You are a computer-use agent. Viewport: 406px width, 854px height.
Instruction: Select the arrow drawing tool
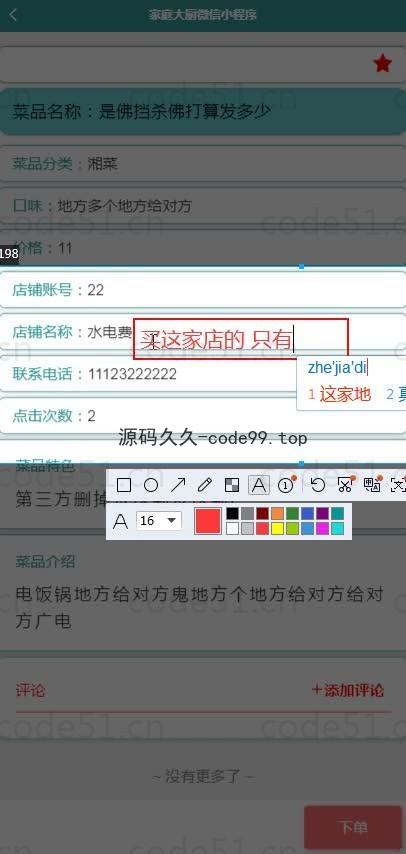tap(178, 485)
